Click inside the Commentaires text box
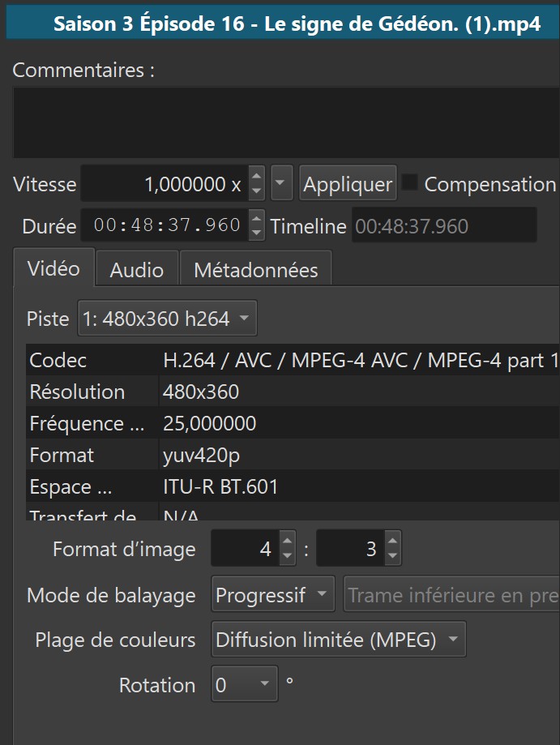This screenshot has height=745, width=560. tap(284, 122)
